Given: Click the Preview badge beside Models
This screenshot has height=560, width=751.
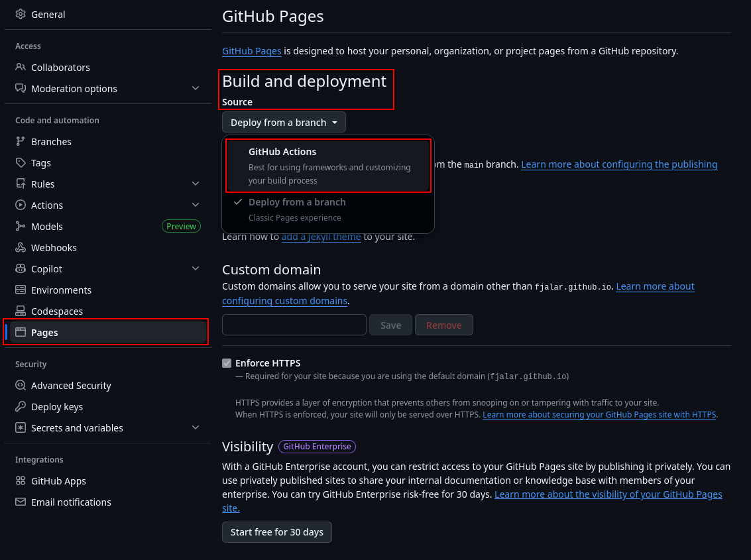Looking at the screenshot, I should 181,226.
